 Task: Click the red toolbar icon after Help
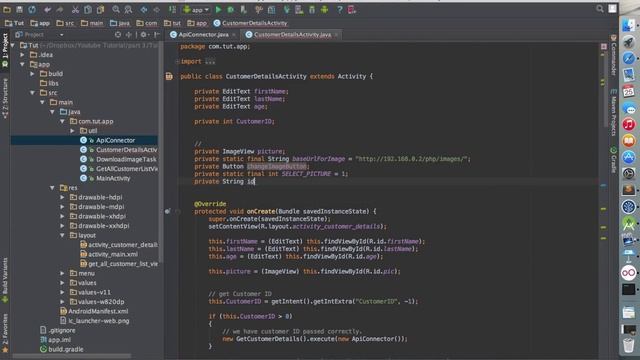(351, 9)
